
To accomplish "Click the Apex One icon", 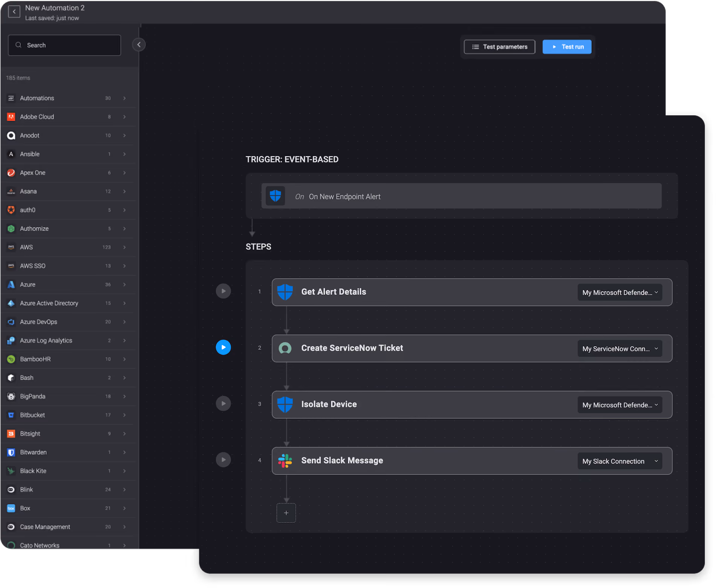I will (x=11, y=173).
